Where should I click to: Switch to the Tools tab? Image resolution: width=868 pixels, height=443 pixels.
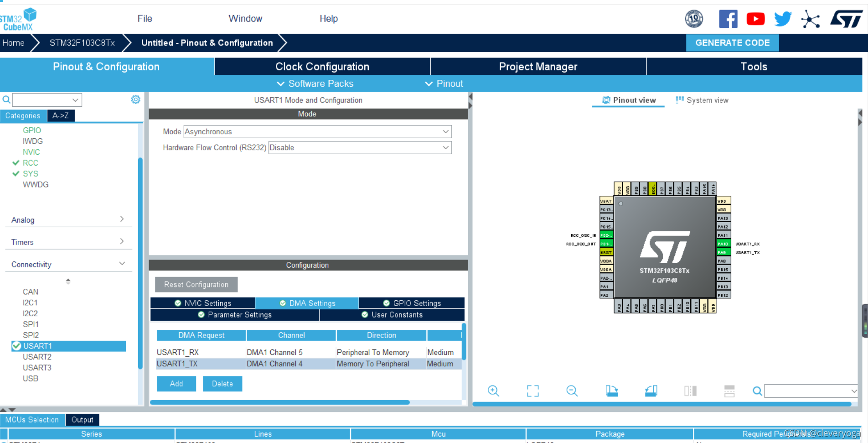(x=754, y=67)
